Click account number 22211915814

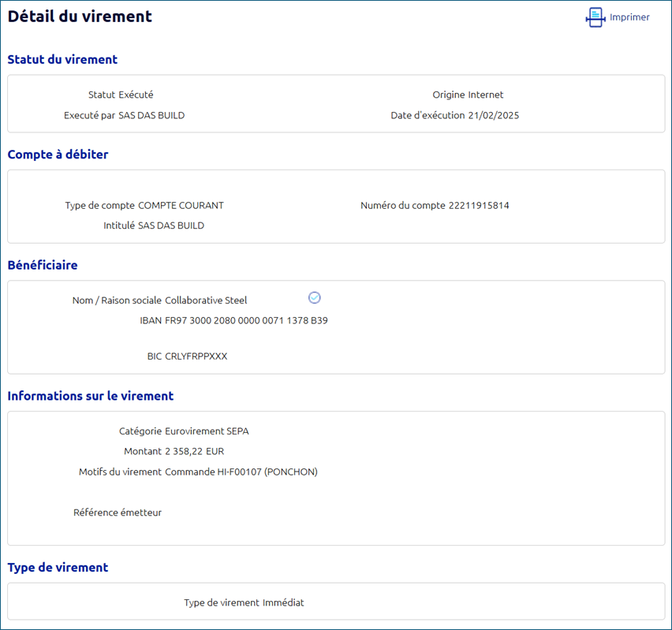479,206
